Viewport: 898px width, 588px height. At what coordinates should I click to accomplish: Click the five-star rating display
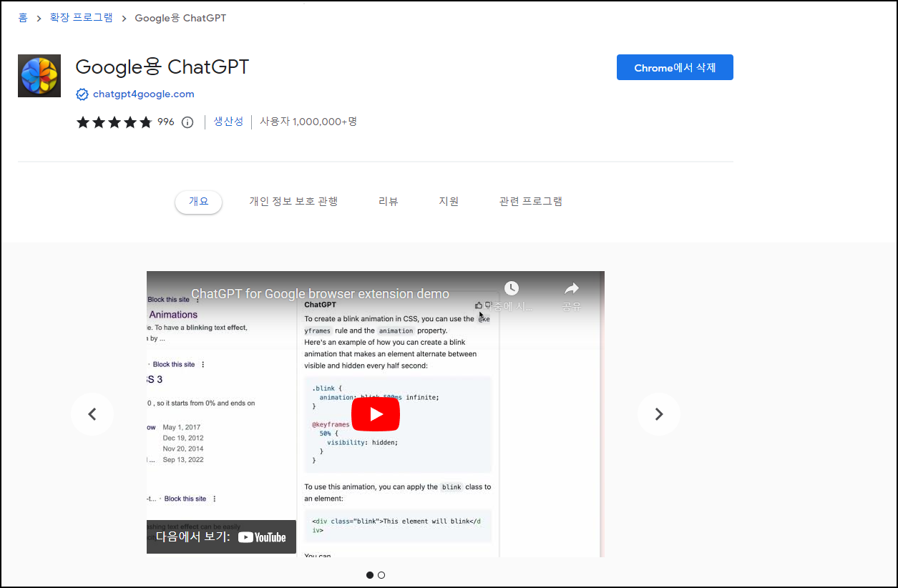point(114,122)
